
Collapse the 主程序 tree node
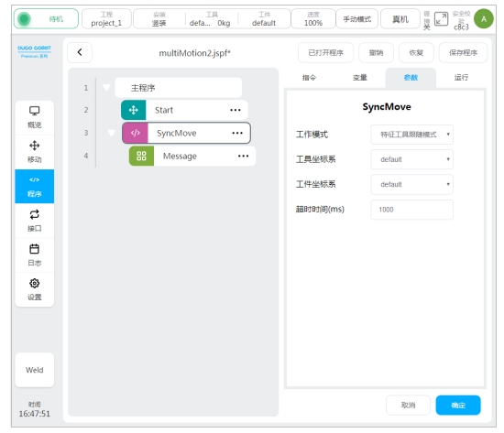106,88
